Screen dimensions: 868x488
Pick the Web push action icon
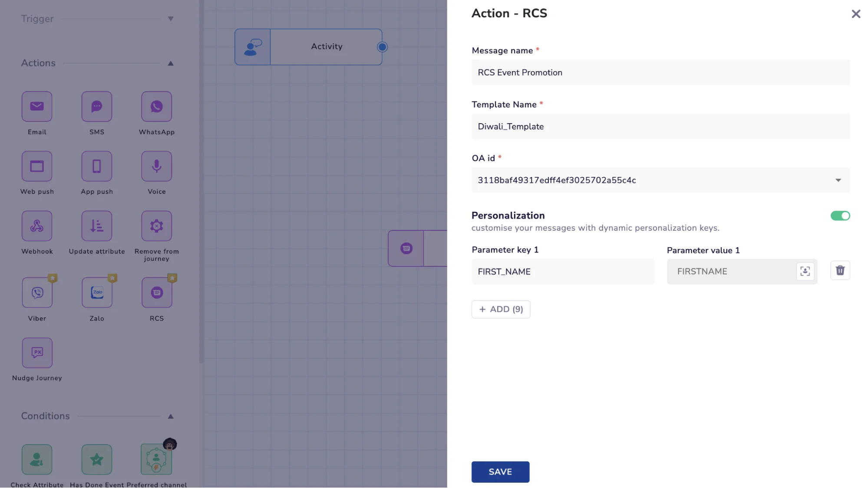(37, 166)
